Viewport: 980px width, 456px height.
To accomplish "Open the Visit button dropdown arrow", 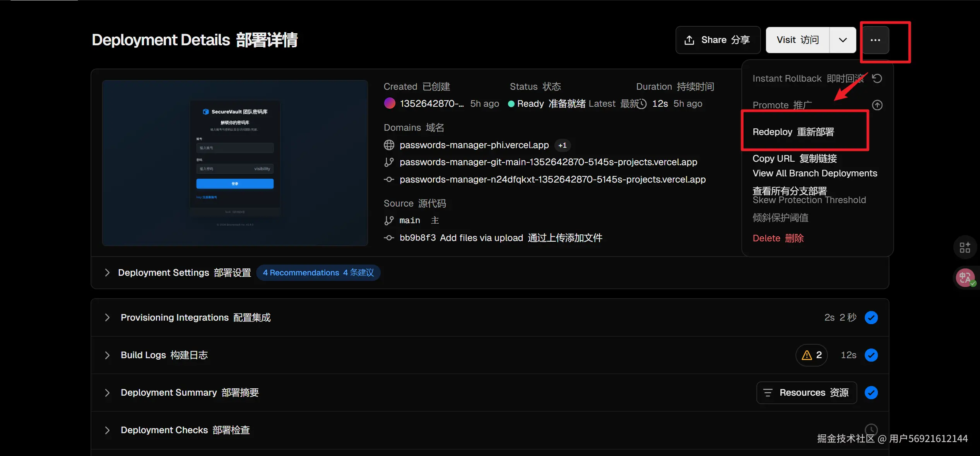I will [843, 40].
